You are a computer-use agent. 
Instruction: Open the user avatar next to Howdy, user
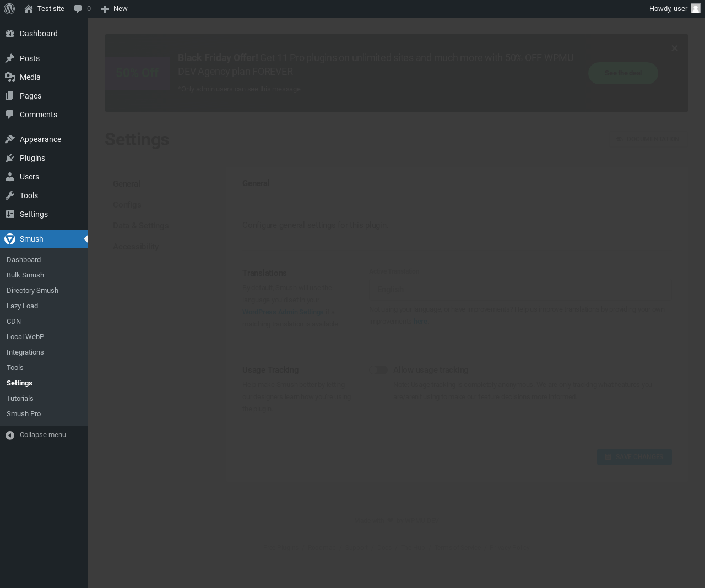coord(696,9)
